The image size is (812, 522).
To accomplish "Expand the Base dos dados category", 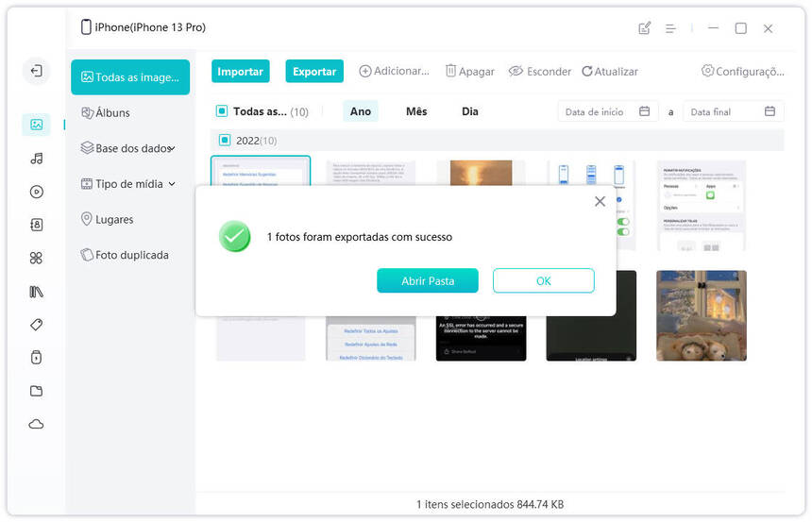I will point(133,148).
